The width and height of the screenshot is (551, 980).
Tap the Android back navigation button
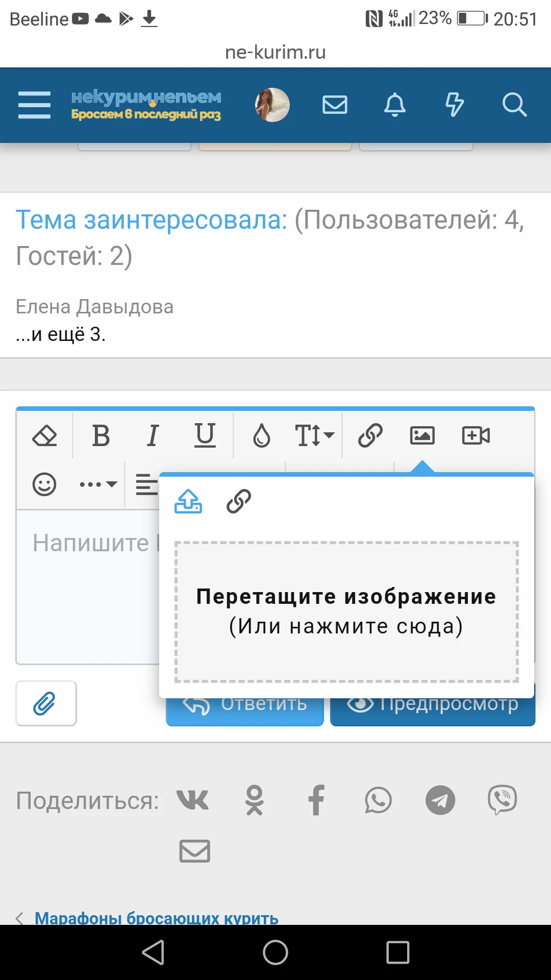click(153, 952)
